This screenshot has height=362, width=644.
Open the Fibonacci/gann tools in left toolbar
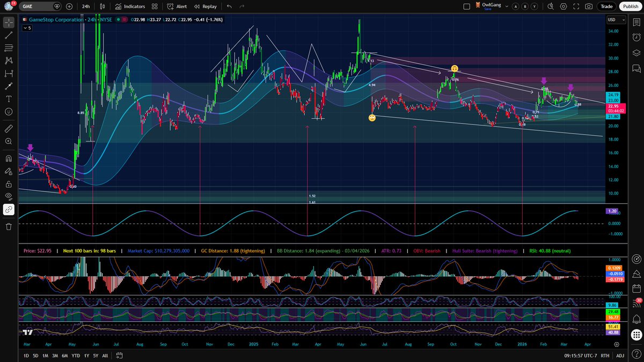9,48
